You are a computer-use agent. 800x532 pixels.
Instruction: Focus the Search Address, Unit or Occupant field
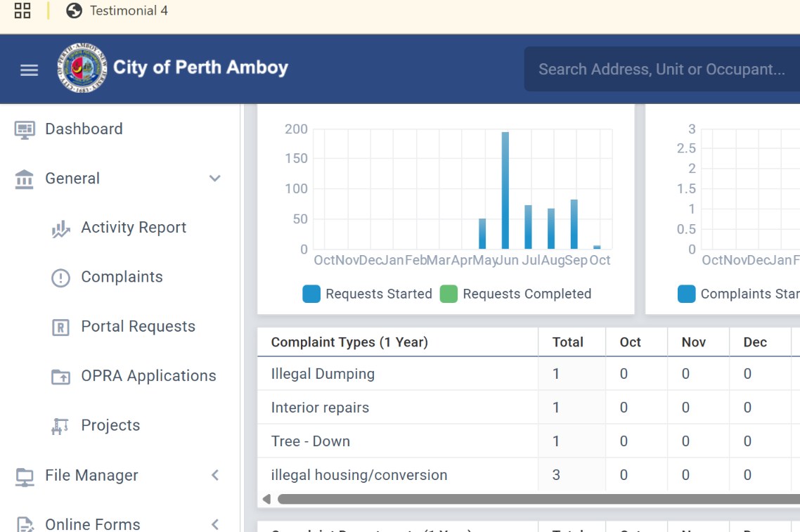tap(662, 69)
